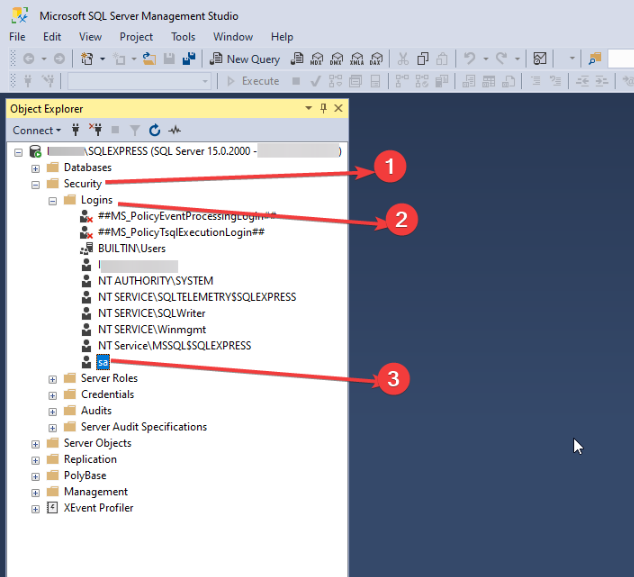This screenshot has height=577, width=634.
Task: Close the Object Explorer panel
Action: tap(338, 108)
